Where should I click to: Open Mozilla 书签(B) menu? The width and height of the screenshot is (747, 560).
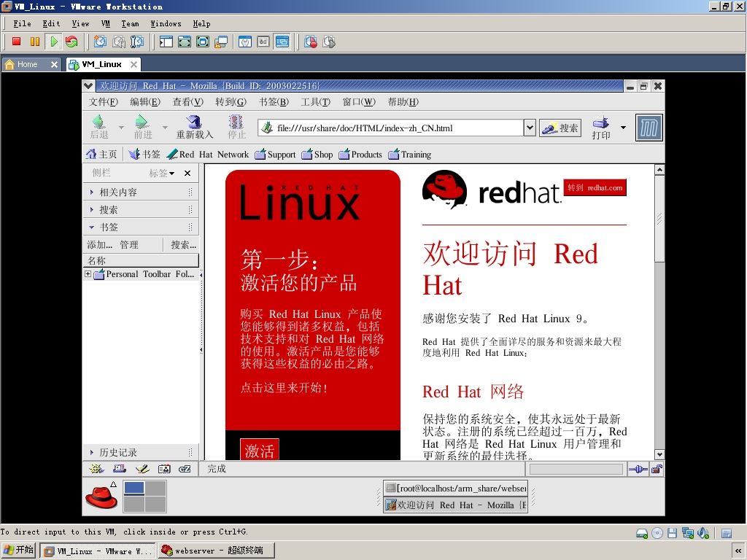click(x=274, y=101)
